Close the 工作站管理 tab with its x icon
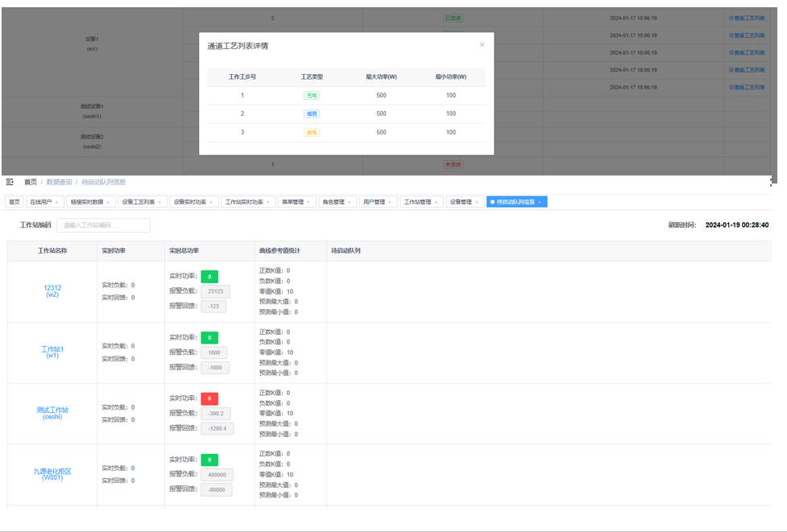This screenshot has height=532, width=787. point(436,202)
